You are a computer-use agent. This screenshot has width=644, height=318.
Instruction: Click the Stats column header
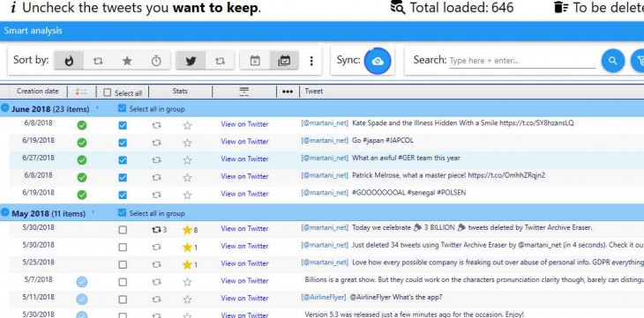[x=180, y=91]
